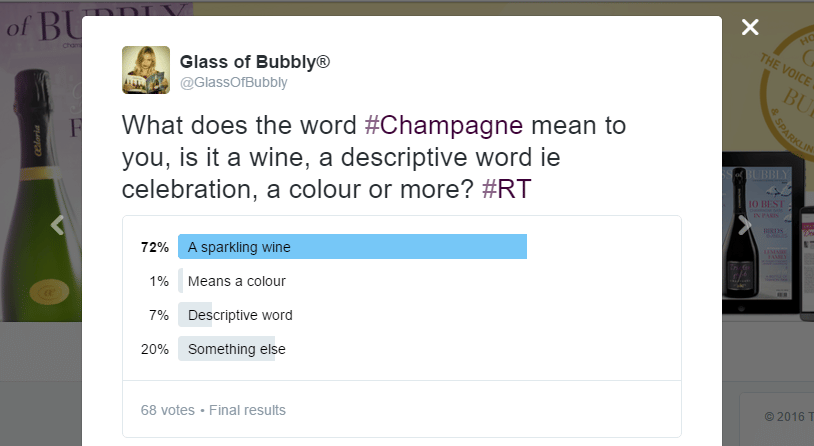Screen dimensions: 814x446
Task: Click the 'Descriptive word' poll option
Action: tap(240, 315)
